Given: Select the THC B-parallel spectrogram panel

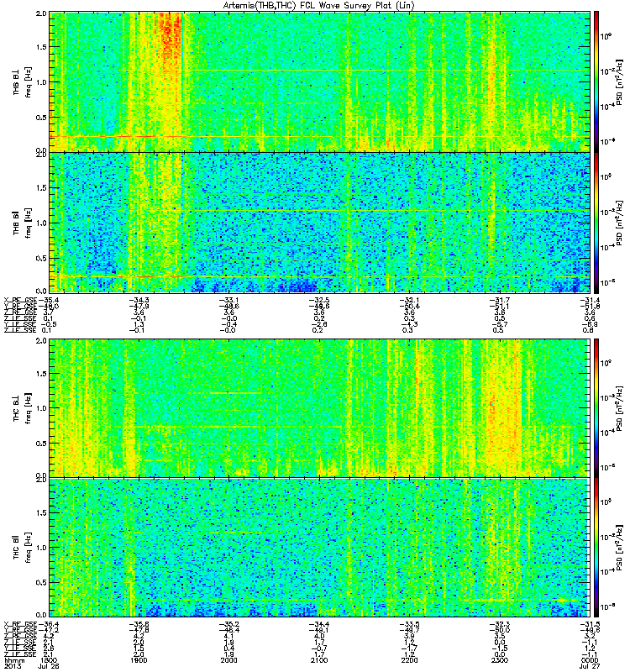Looking at the screenshot, I should (319, 548).
